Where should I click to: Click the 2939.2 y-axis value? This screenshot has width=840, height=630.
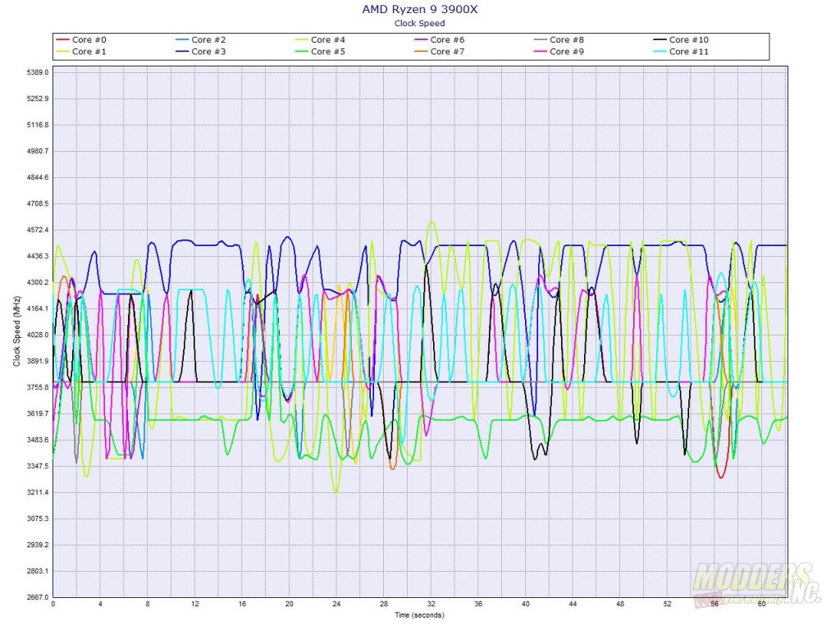coord(38,545)
